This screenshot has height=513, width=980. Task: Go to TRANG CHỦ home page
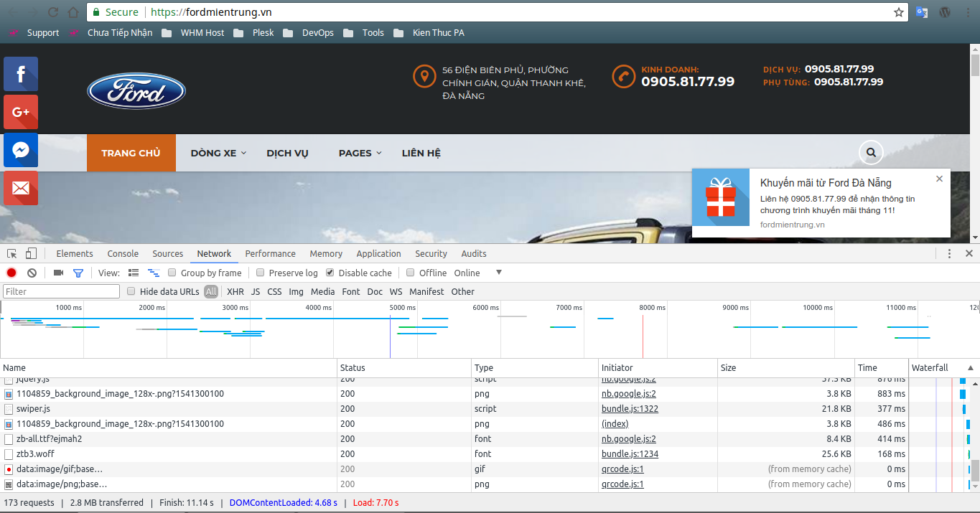tap(131, 153)
